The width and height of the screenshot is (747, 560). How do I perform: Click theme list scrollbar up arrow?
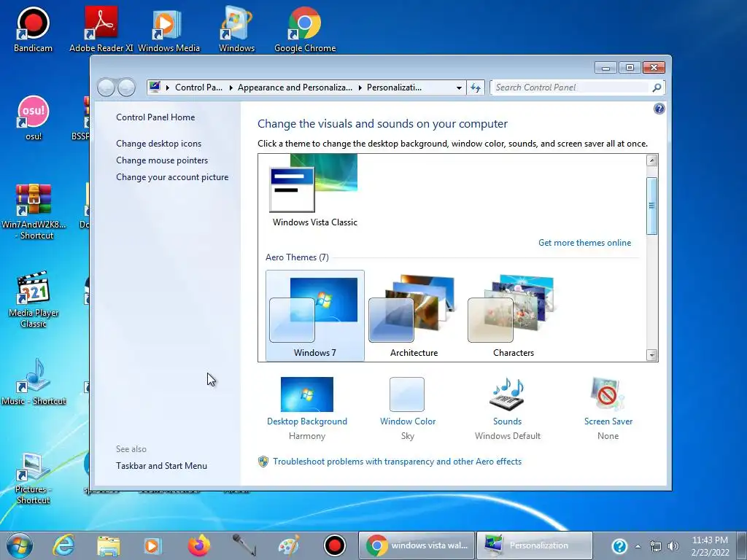(651, 160)
